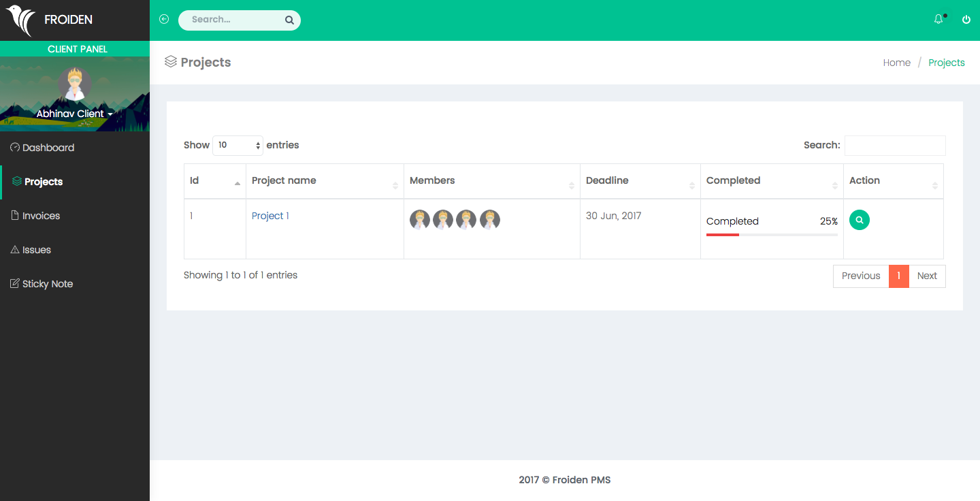Viewport: 980px width, 501px height.
Task: Click the notification bell icon
Action: [938, 19]
